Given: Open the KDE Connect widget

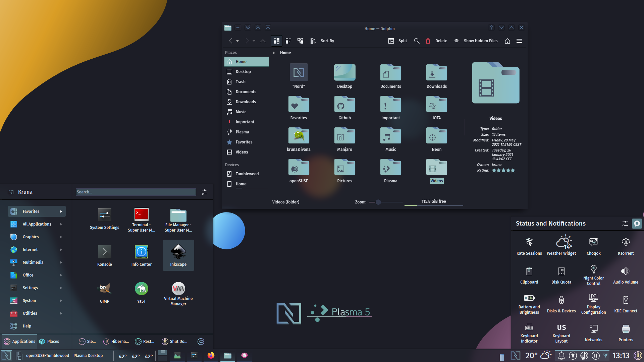Looking at the screenshot, I should click(626, 304).
